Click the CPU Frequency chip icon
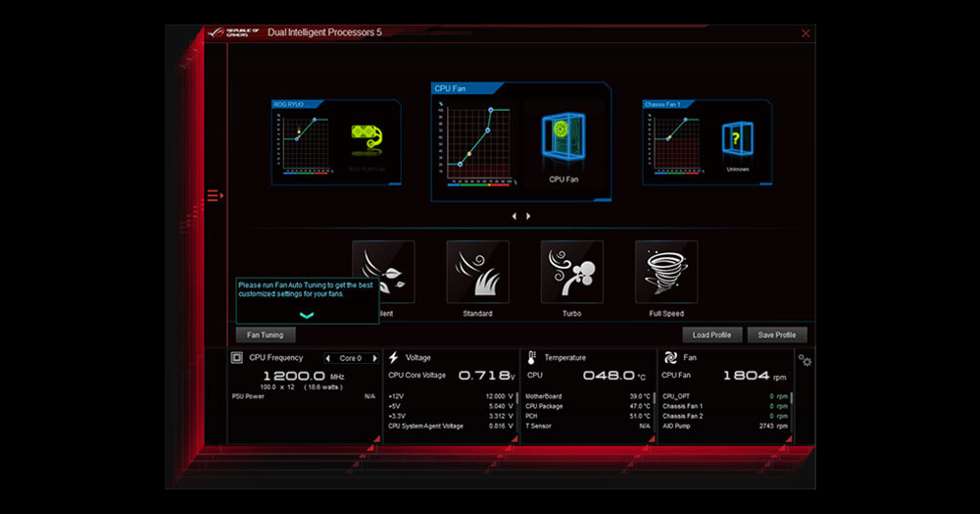This screenshot has height=514, width=980. pos(237,358)
